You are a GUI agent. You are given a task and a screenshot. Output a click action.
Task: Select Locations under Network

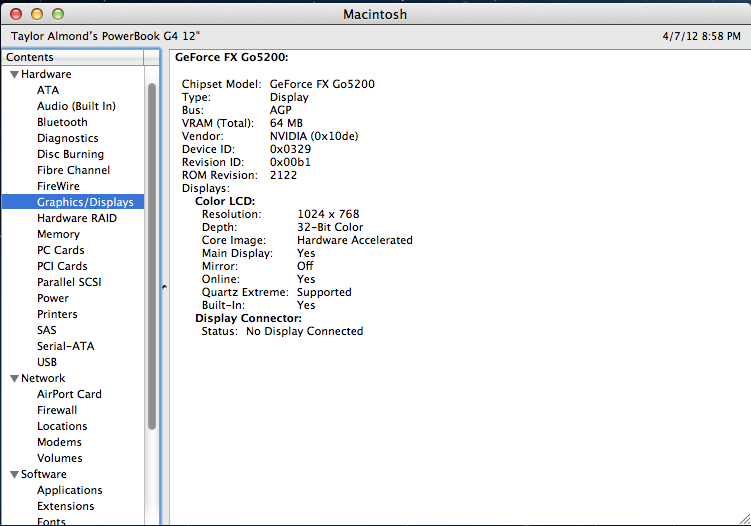click(62, 426)
